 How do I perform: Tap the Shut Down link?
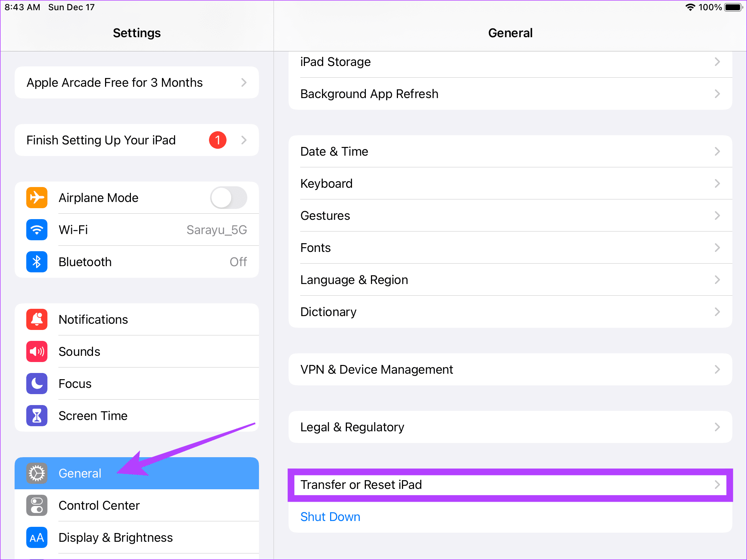(331, 517)
